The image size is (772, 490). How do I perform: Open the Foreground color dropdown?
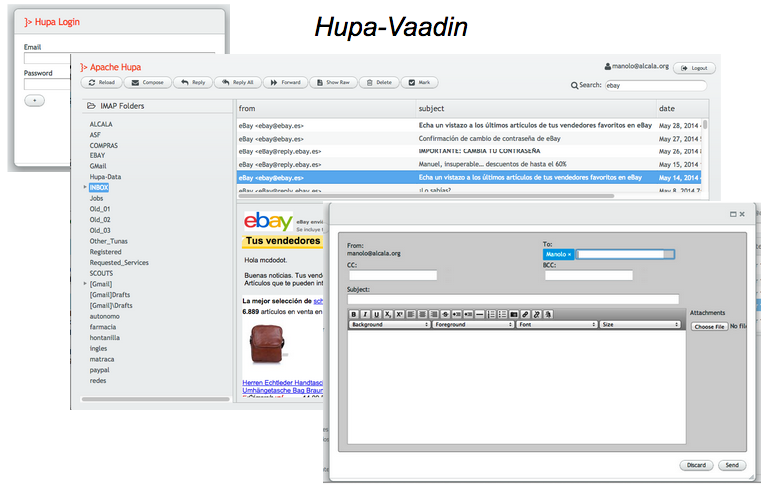[473, 325]
